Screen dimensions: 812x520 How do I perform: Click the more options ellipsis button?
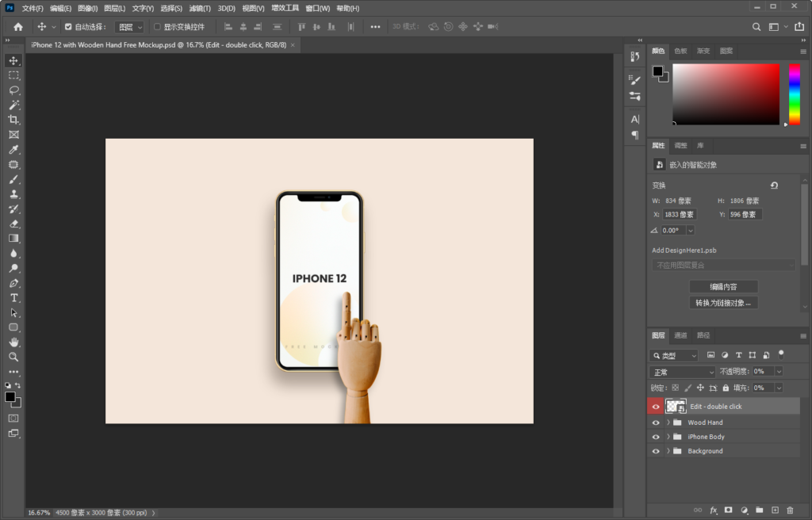(375, 27)
